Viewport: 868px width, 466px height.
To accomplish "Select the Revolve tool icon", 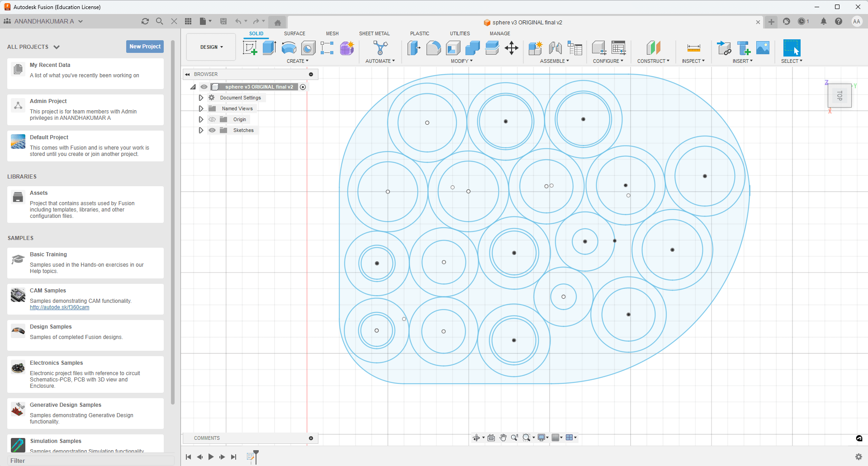I will [x=289, y=48].
